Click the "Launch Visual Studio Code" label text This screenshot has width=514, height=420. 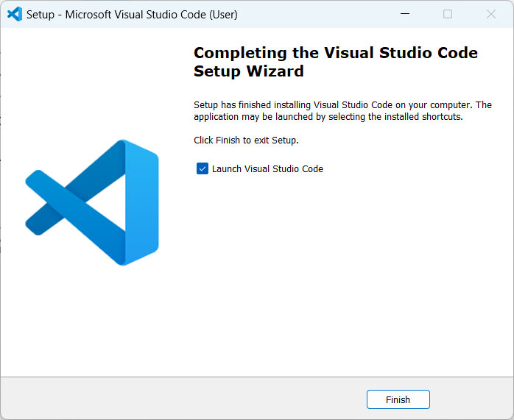point(267,168)
